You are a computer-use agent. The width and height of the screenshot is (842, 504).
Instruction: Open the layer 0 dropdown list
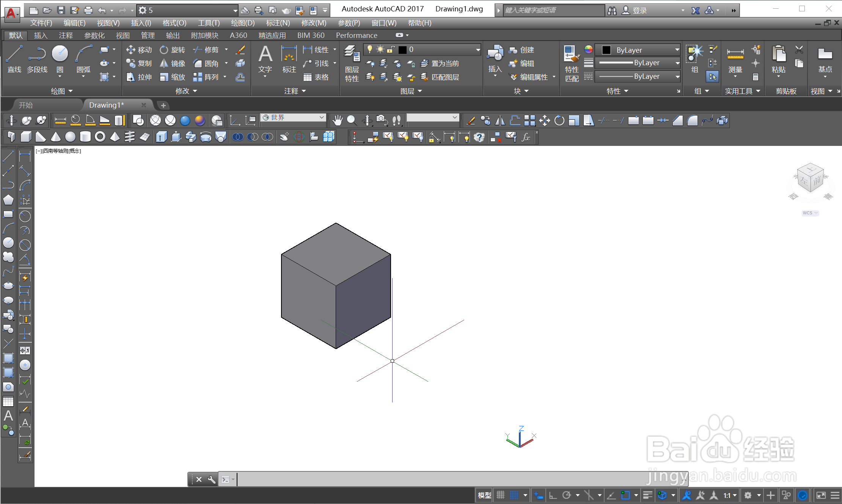click(478, 50)
